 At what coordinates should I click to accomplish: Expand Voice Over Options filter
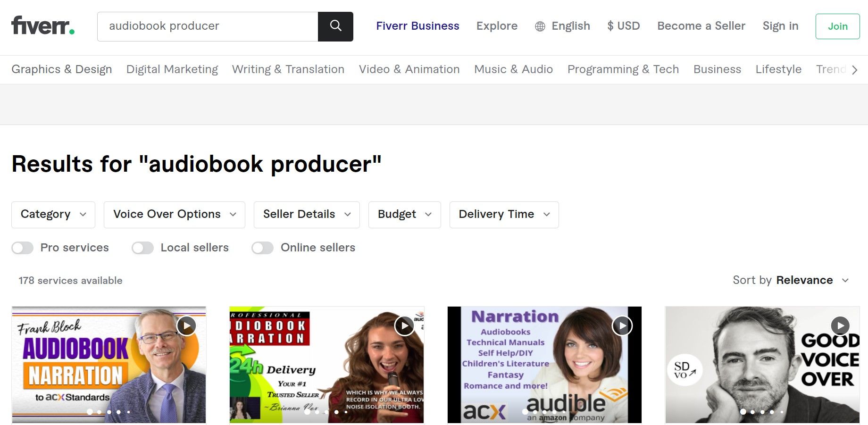175,215
